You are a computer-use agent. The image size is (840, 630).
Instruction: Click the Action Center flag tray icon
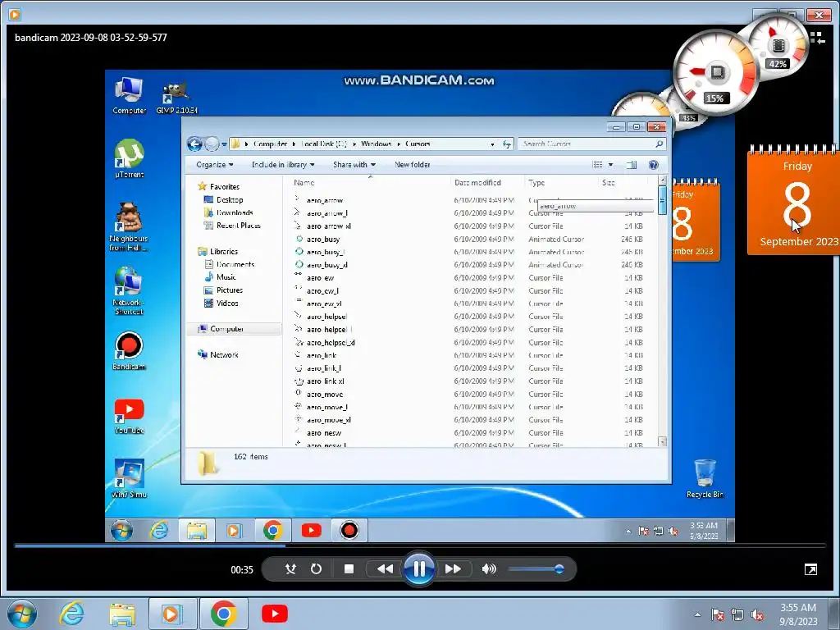tap(717, 614)
